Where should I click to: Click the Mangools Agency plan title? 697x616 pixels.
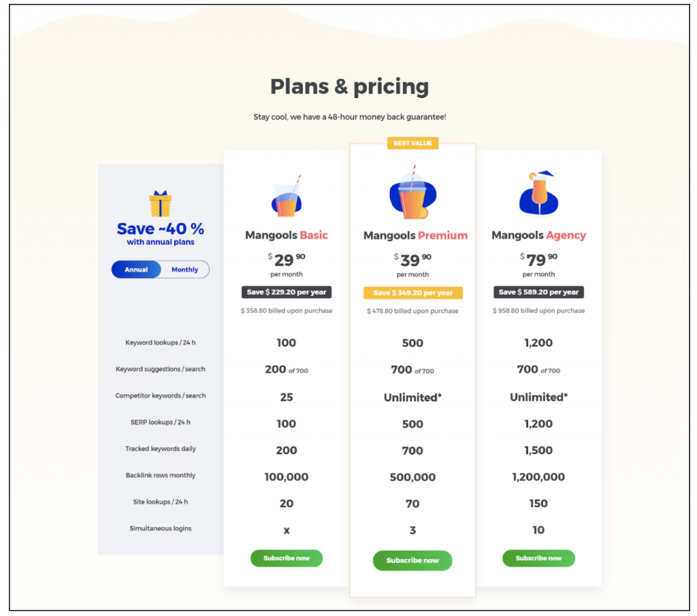point(538,236)
